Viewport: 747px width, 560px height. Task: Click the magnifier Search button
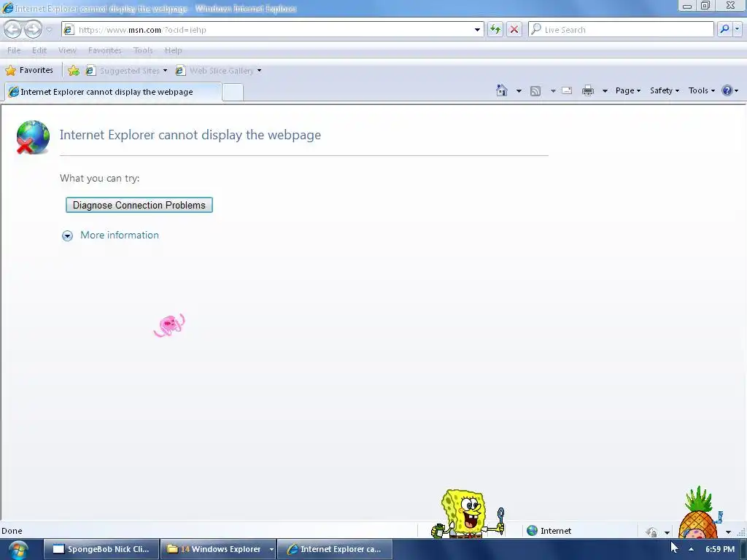(724, 29)
